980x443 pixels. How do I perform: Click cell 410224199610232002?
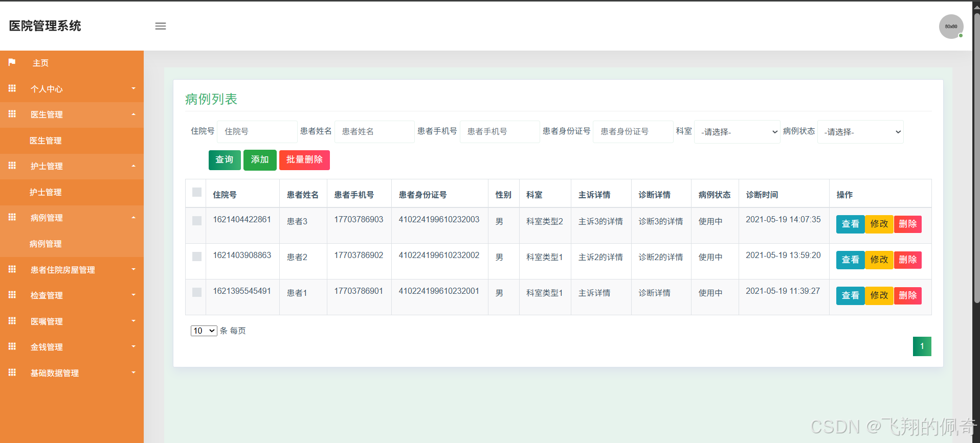(x=439, y=255)
